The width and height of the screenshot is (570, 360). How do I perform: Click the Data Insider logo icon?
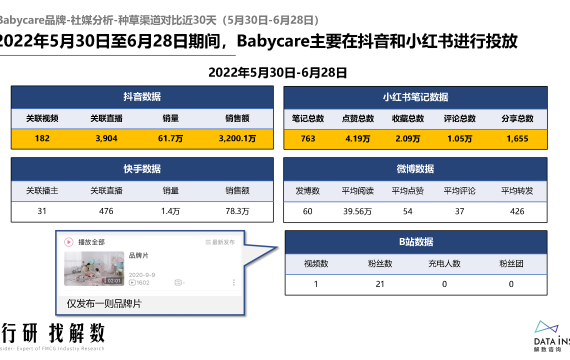pyautogui.click(x=546, y=327)
